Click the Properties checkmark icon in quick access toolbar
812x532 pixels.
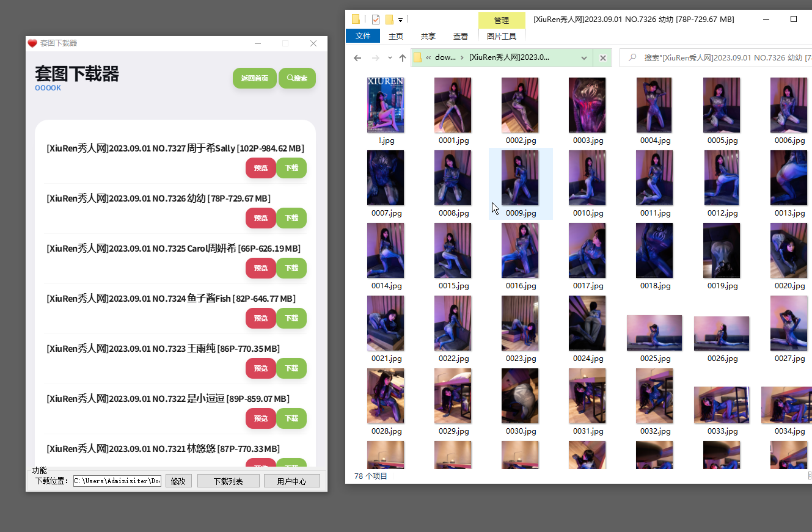pyautogui.click(x=376, y=20)
